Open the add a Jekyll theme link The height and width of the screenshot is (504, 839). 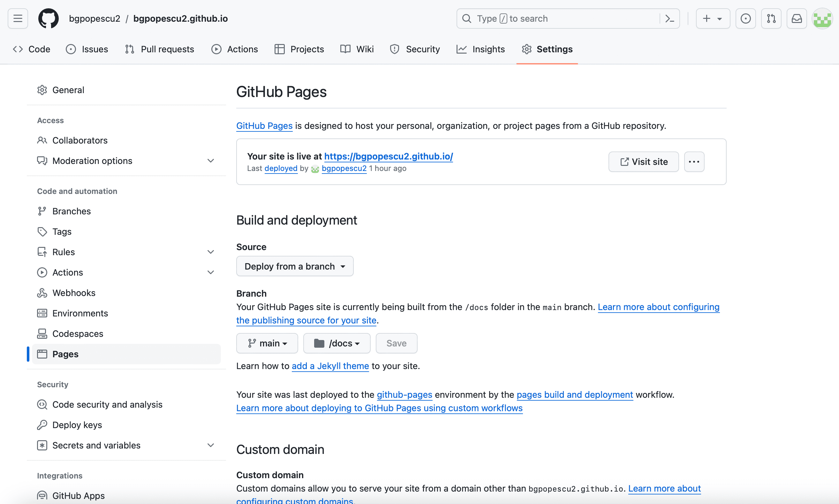[330, 366]
